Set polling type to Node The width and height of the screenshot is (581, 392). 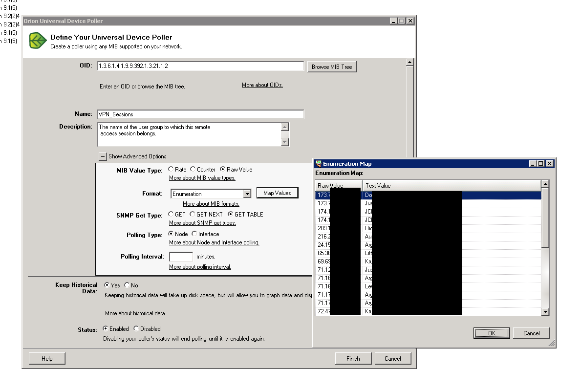click(x=171, y=234)
